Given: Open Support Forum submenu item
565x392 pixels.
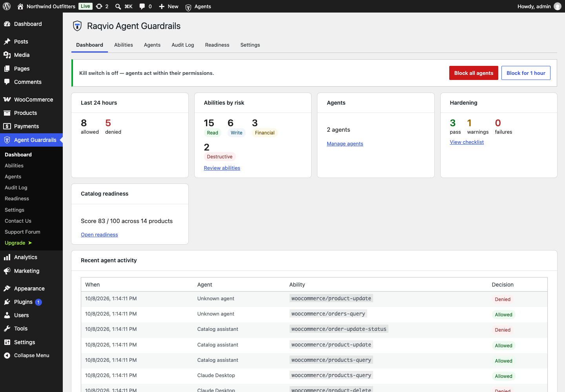Looking at the screenshot, I should (22, 232).
